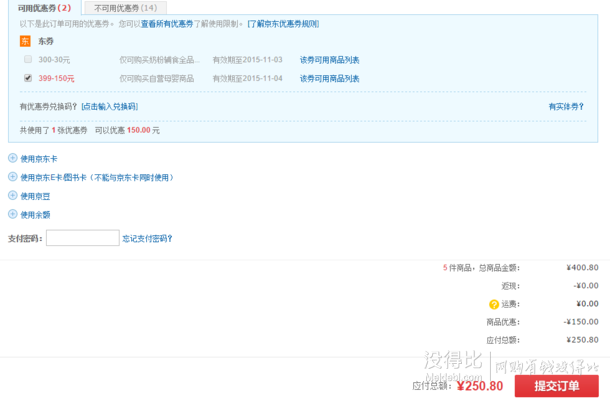Open 查看所有优惠券 link
Image resolution: width=610 pixels, height=401 pixels.
(x=167, y=24)
